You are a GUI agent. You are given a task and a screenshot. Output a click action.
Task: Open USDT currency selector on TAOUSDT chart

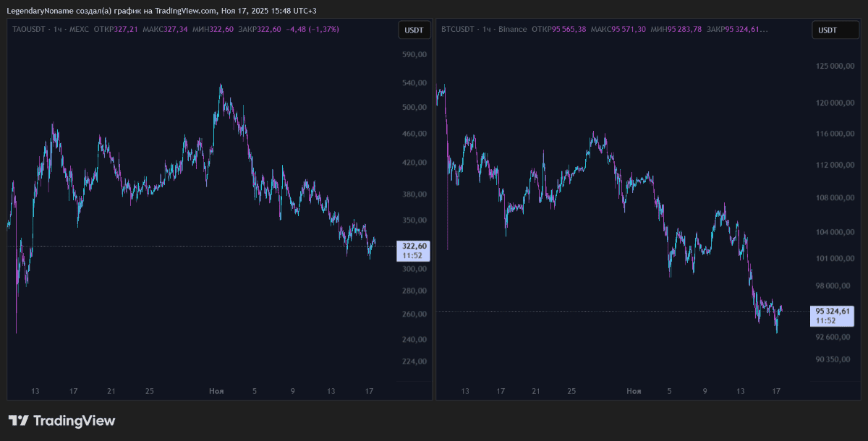click(x=414, y=30)
